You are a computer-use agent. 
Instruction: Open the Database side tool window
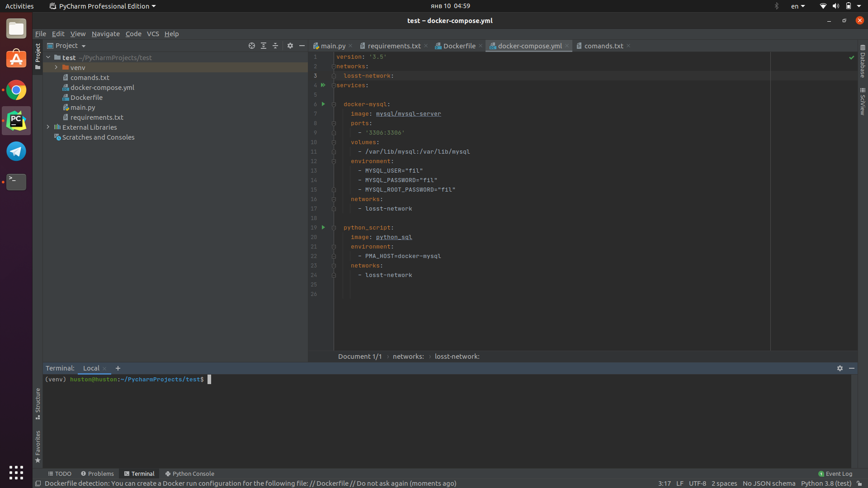pos(863,61)
